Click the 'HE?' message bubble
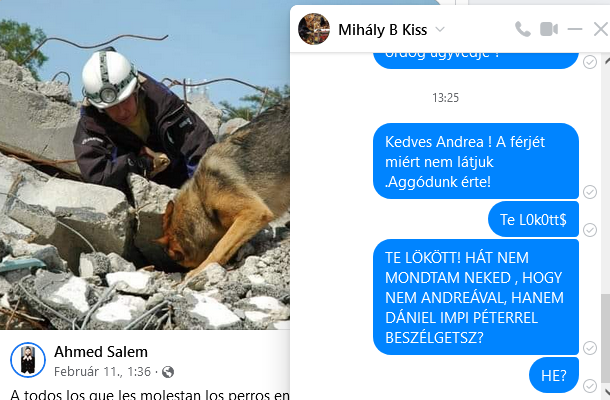The height and width of the screenshot is (400, 610). (554, 375)
